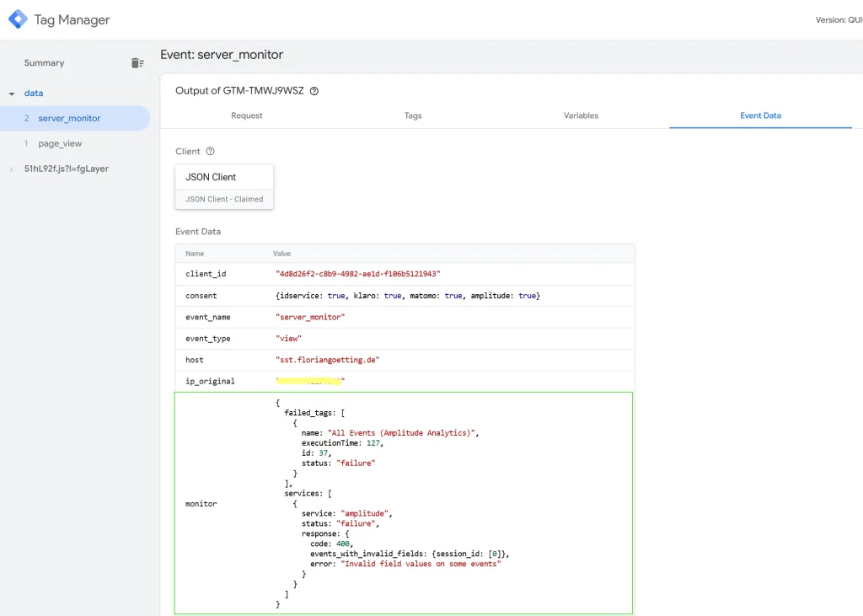Click the executionTime value 127
Image resolution: width=863 pixels, height=616 pixels.
pos(373,443)
